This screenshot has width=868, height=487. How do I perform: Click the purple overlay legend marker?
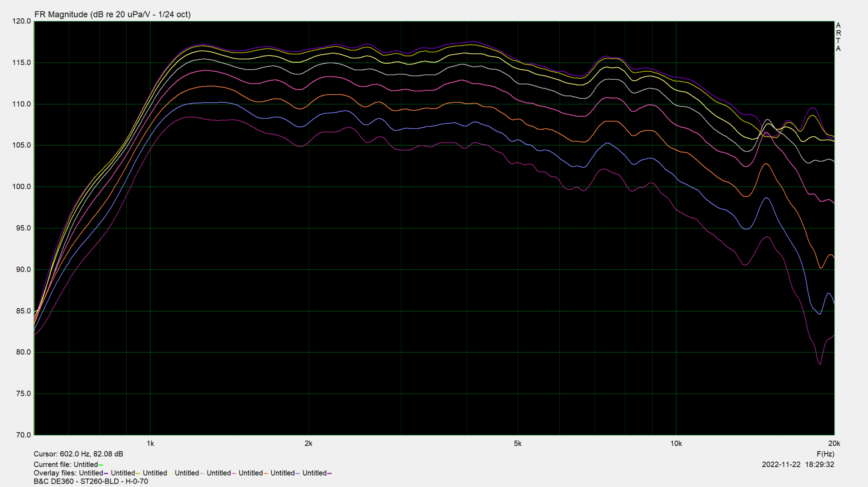pos(106,473)
